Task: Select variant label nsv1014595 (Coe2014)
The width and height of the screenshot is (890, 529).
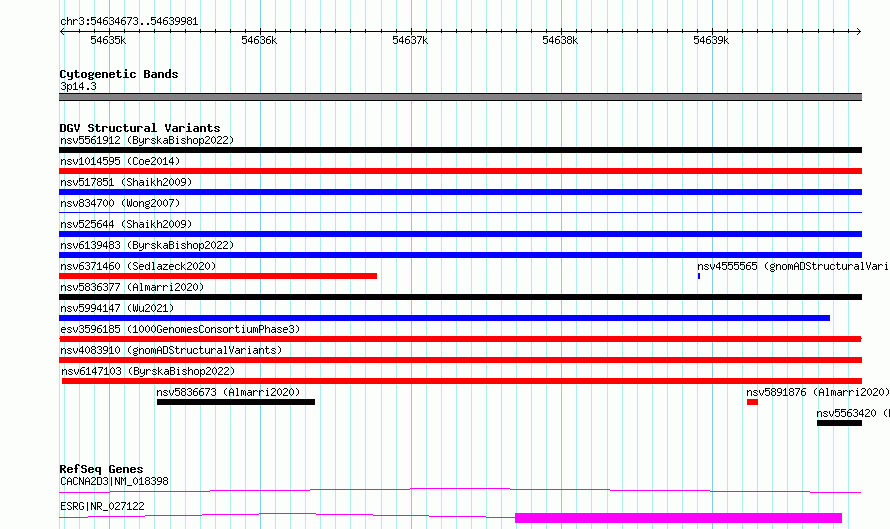Action: click(x=120, y=161)
